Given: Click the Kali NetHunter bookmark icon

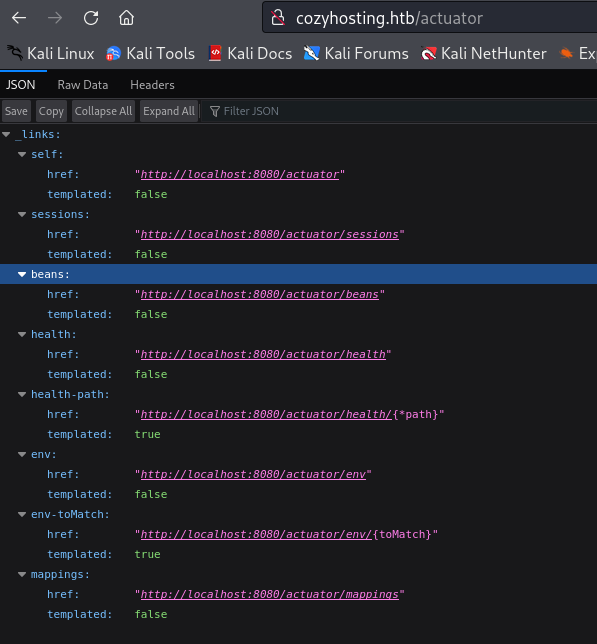Looking at the screenshot, I should 429,54.
